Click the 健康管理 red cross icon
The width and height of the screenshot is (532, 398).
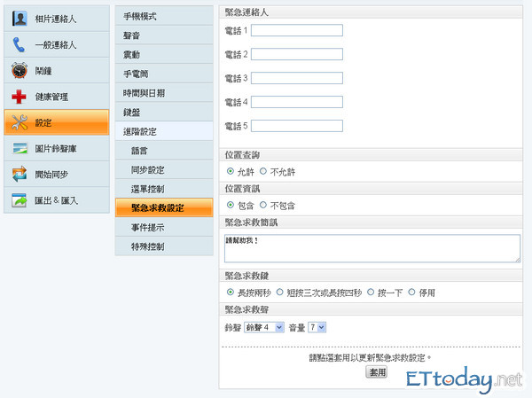(20, 97)
